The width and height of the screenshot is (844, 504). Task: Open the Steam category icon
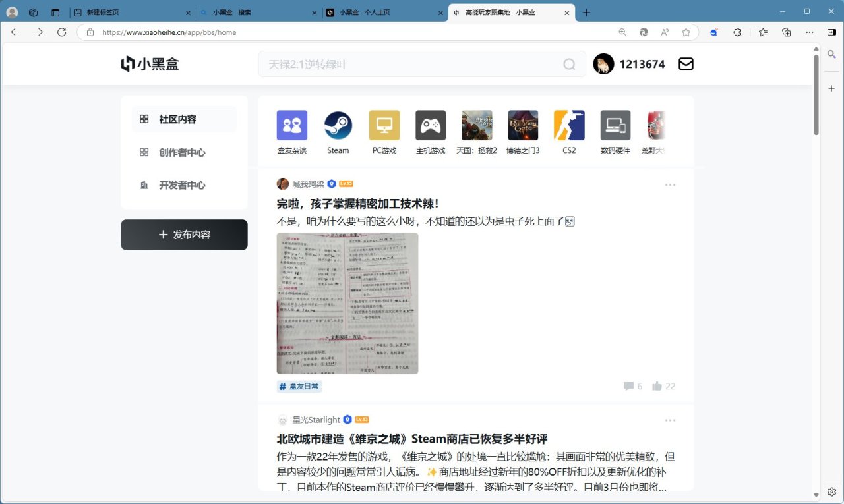click(x=338, y=125)
